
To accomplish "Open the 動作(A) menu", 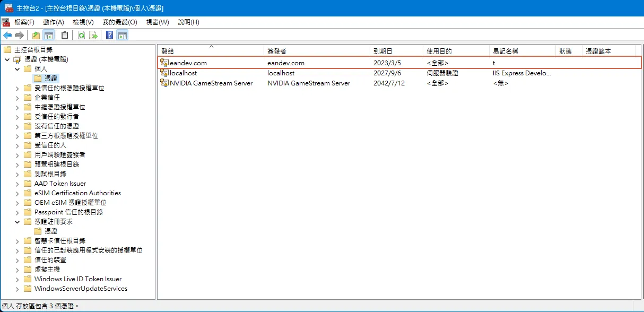I will 53,22.
